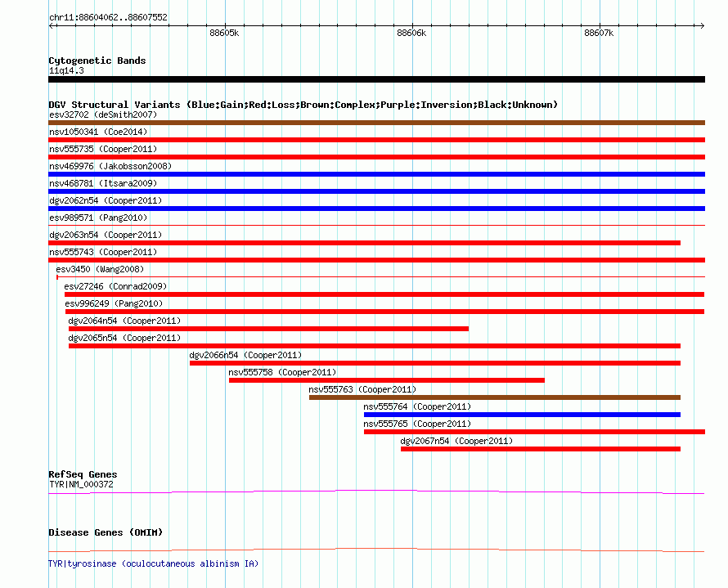This screenshot has width=728, height=588.
Task: Select nsv555743 (Cooper2011) label
Action: (x=103, y=252)
